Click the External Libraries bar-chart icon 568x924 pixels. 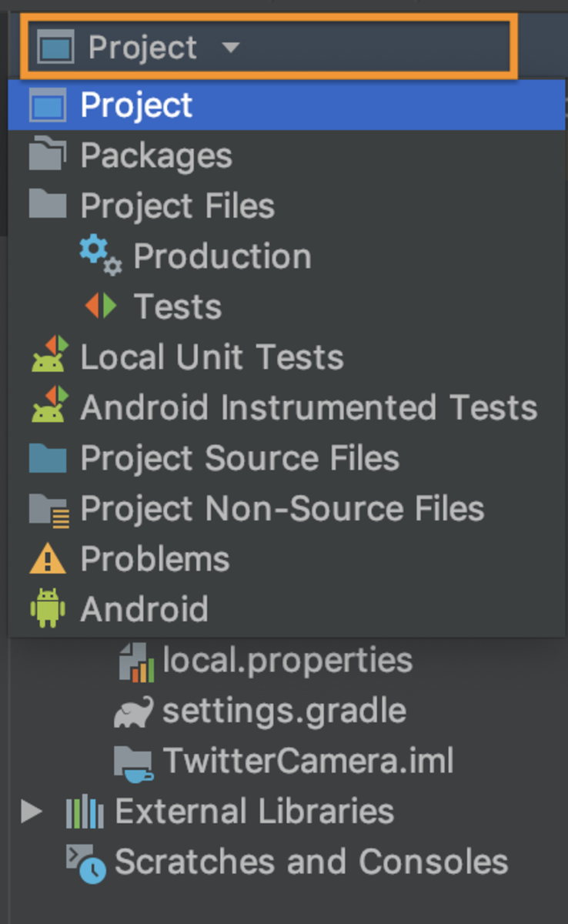click(84, 812)
